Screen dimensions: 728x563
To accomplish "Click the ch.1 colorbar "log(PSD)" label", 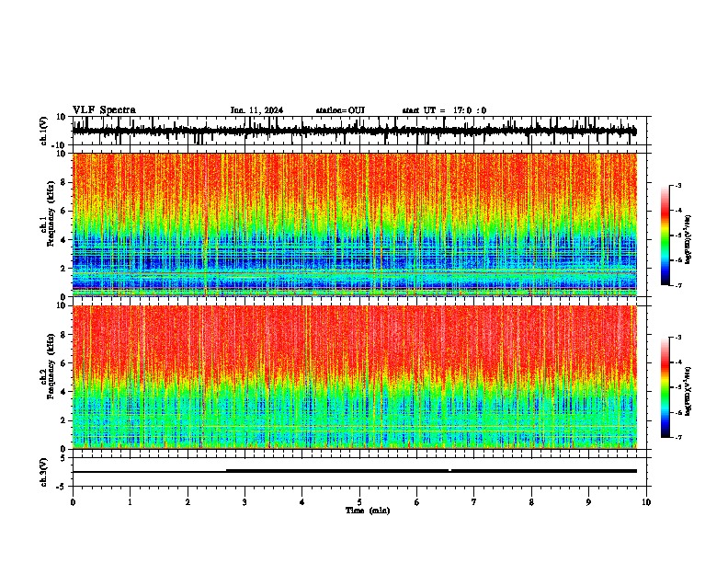I will click(688, 240).
